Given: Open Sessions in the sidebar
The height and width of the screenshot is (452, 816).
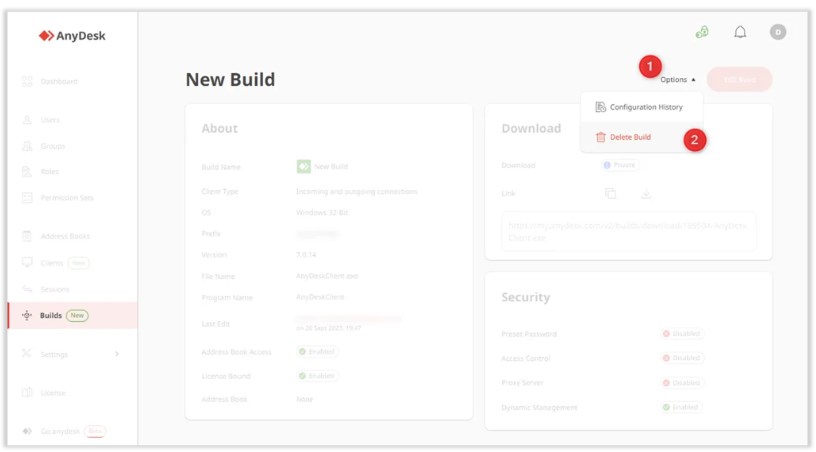Looking at the screenshot, I should [55, 289].
